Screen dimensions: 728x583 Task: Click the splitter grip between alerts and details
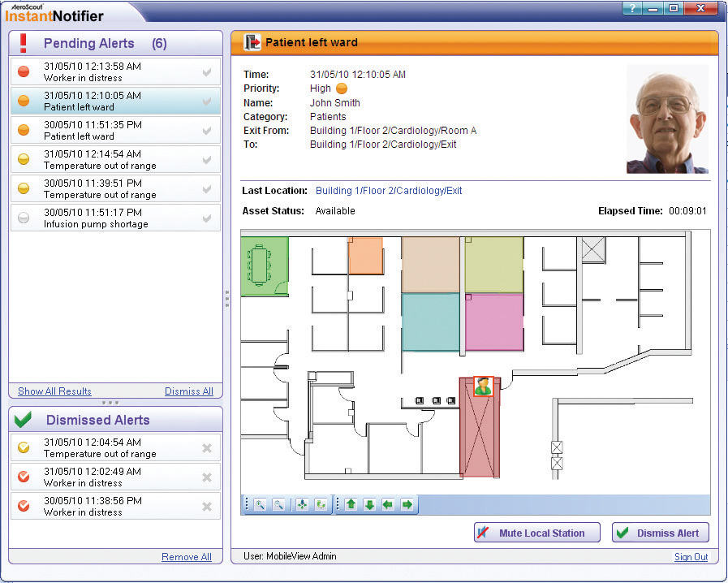pyautogui.click(x=227, y=298)
